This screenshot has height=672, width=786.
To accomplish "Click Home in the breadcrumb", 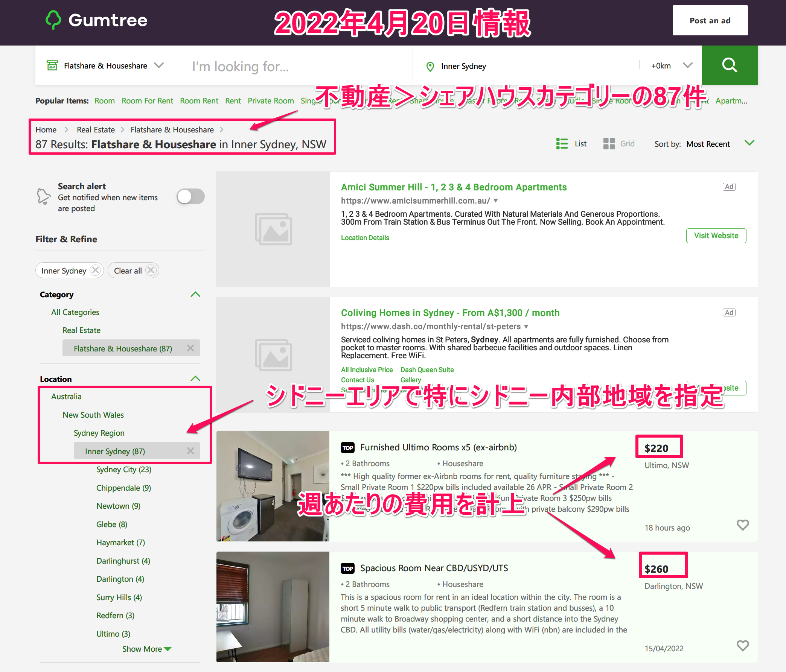I will (x=46, y=130).
